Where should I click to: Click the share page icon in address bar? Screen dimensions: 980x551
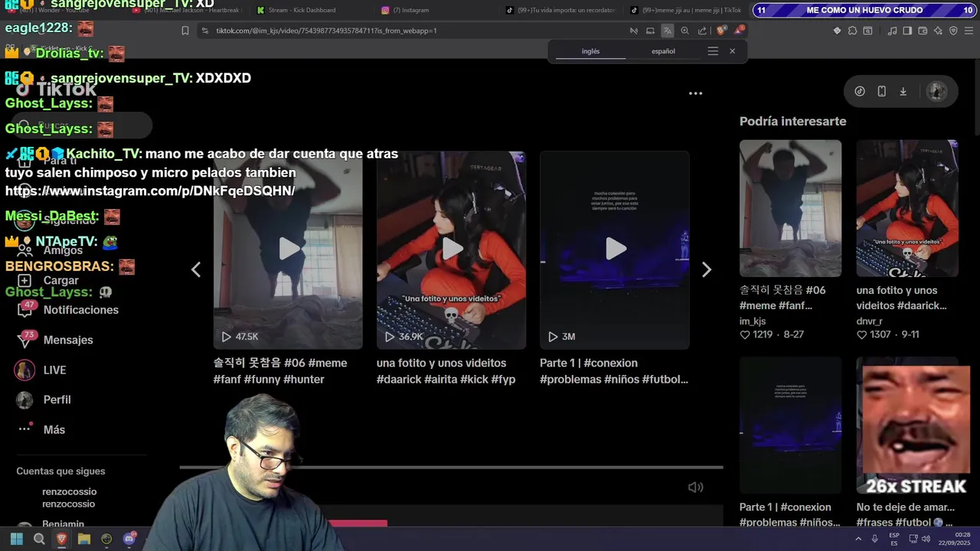[x=702, y=31]
